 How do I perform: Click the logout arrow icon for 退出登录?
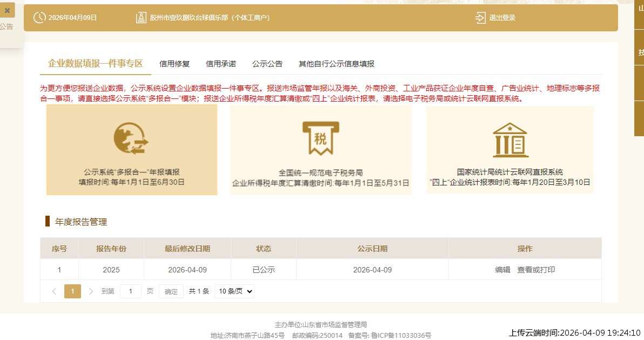click(480, 17)
